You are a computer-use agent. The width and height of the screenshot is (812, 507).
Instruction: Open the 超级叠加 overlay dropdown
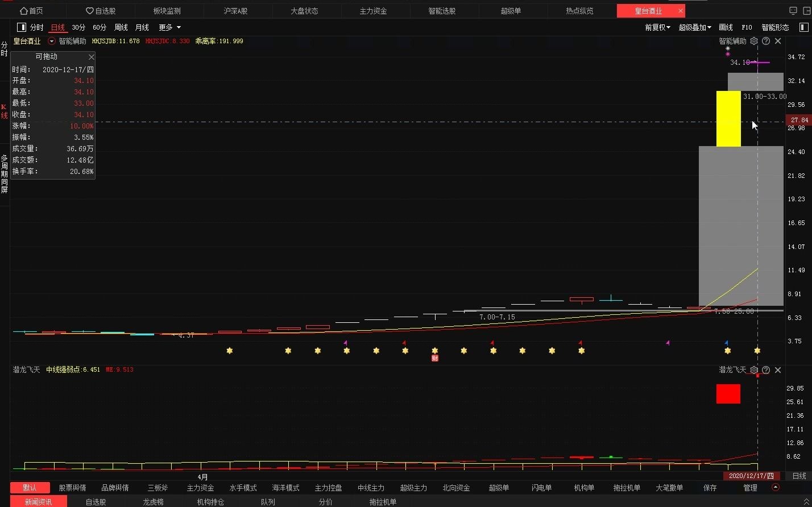tap(695, 27)
